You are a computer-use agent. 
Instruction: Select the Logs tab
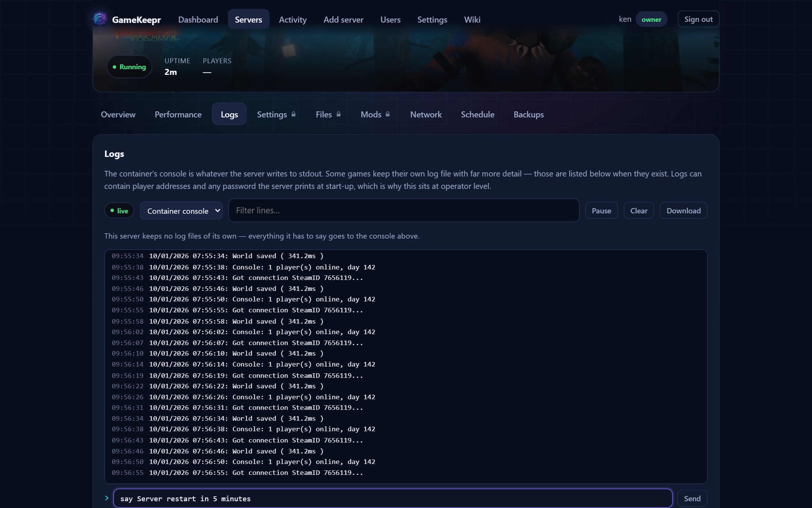[x=229, y=114]
